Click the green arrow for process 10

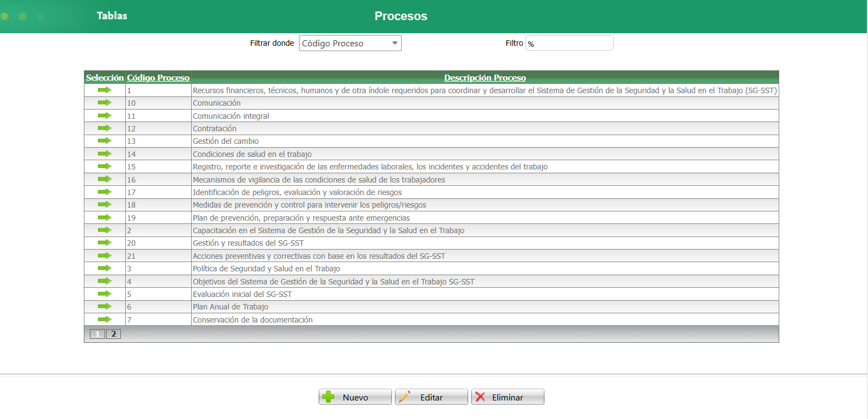click(x=105, y=102)
